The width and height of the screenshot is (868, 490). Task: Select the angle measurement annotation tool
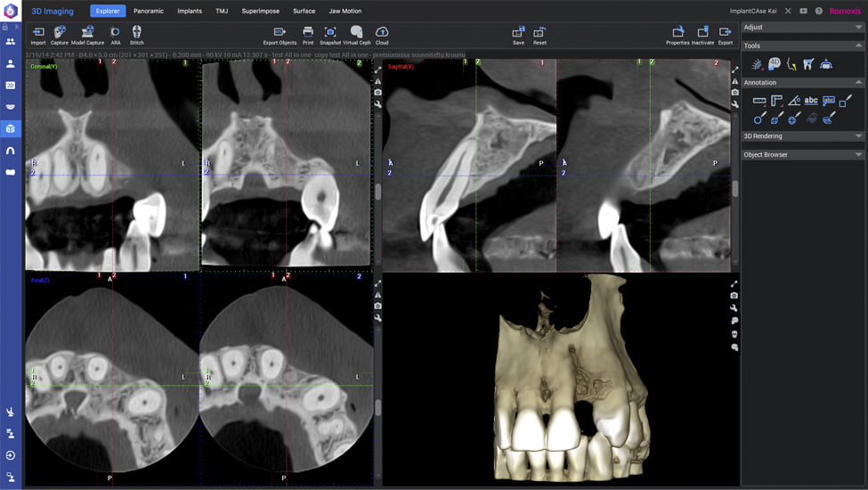793,101
